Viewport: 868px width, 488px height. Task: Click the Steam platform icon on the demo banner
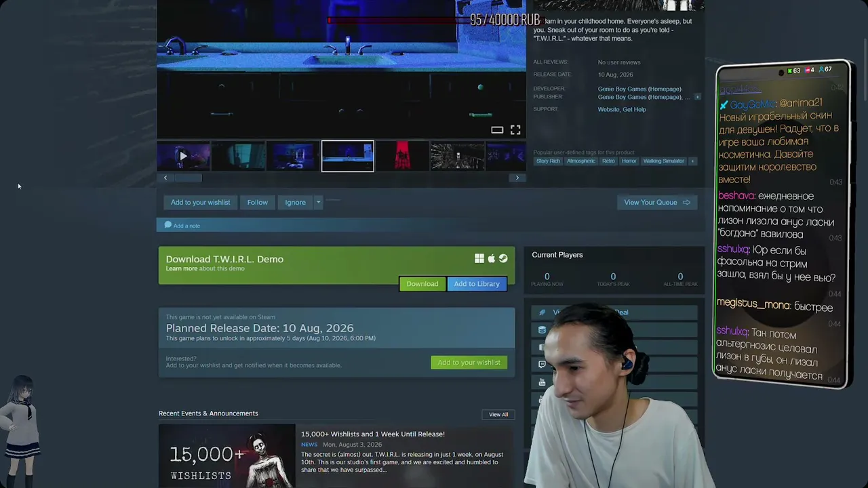(503, 258)
